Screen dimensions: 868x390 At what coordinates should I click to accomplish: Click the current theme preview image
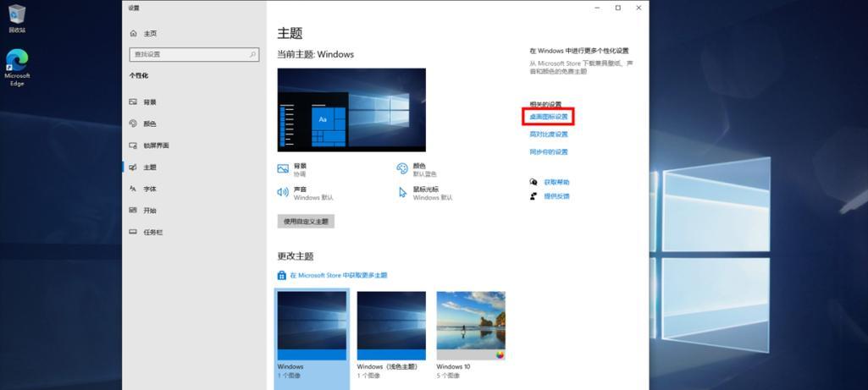click(x=351, y=109)
